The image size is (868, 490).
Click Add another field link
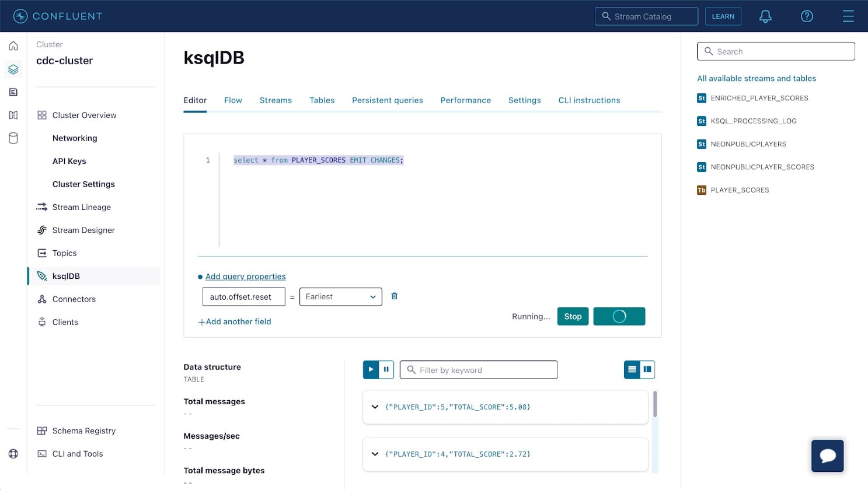pos(235,321)
